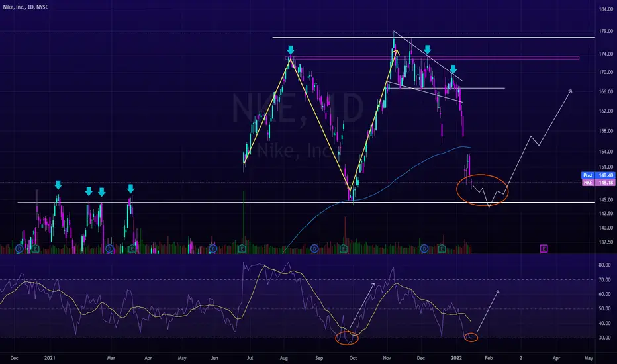Image resolution: width=617 pixels, height=364 pixels.
Task: Click the 145.00 price axis label
Action: point(606,199)
